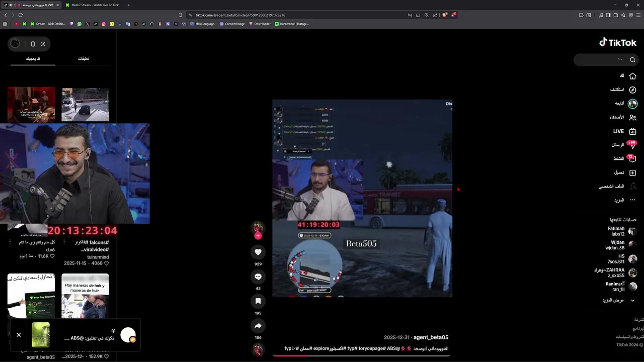Open the huntostore Instagram bookmark
Viewport: 644px width, 362px height.
tap(292, 24)
